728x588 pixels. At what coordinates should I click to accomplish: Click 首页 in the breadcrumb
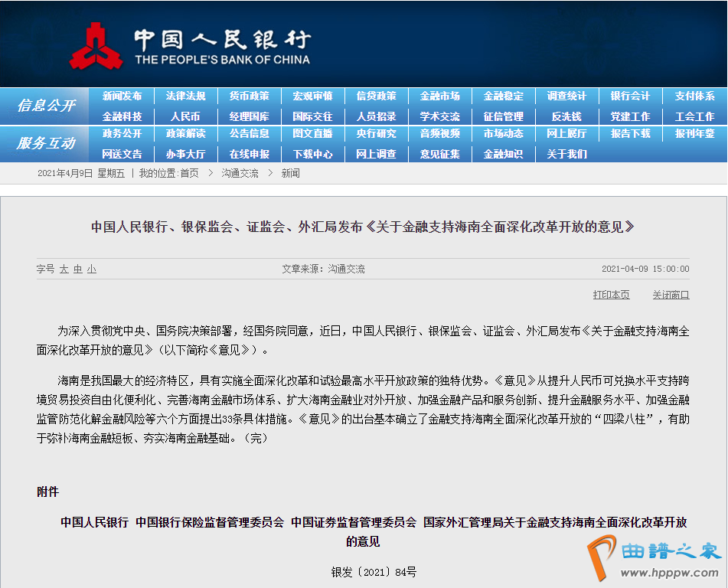189,174
